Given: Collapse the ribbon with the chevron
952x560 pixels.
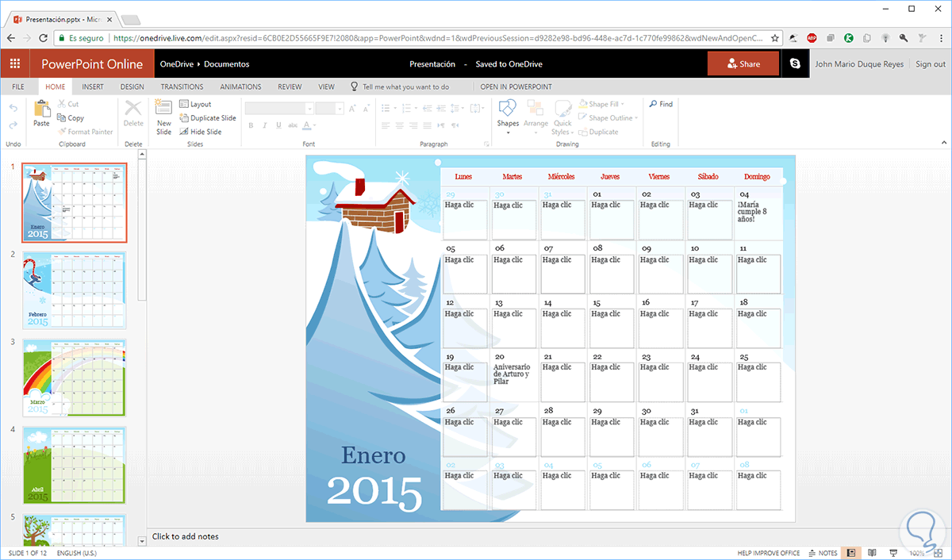Looking at the screenshot, I should [x=943, y=144].
